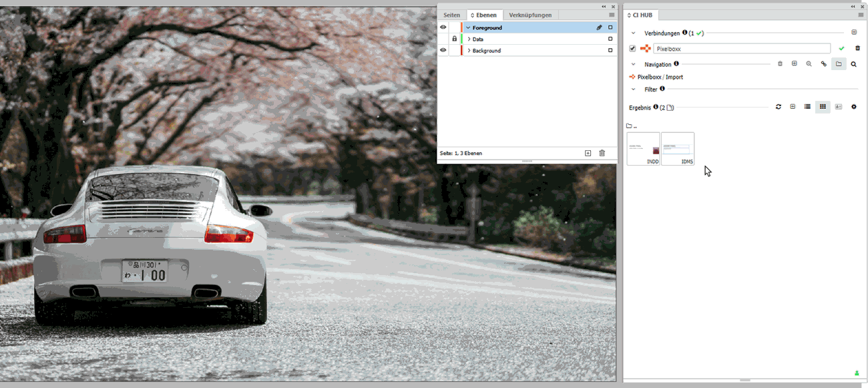Collapse the Verbindungen section
The width and height of the screenshot is (868, 388).
633,33
